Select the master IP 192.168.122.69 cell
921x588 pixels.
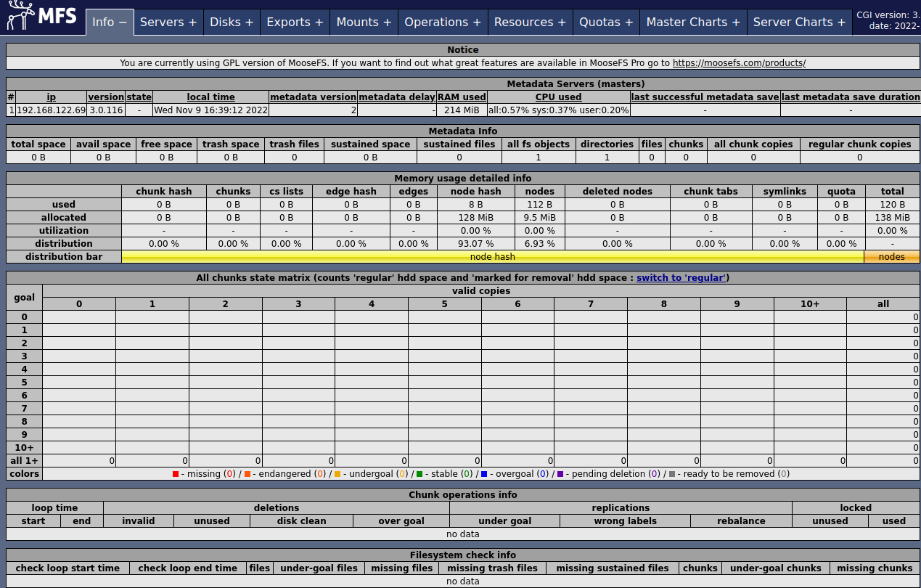click(51, 110)
